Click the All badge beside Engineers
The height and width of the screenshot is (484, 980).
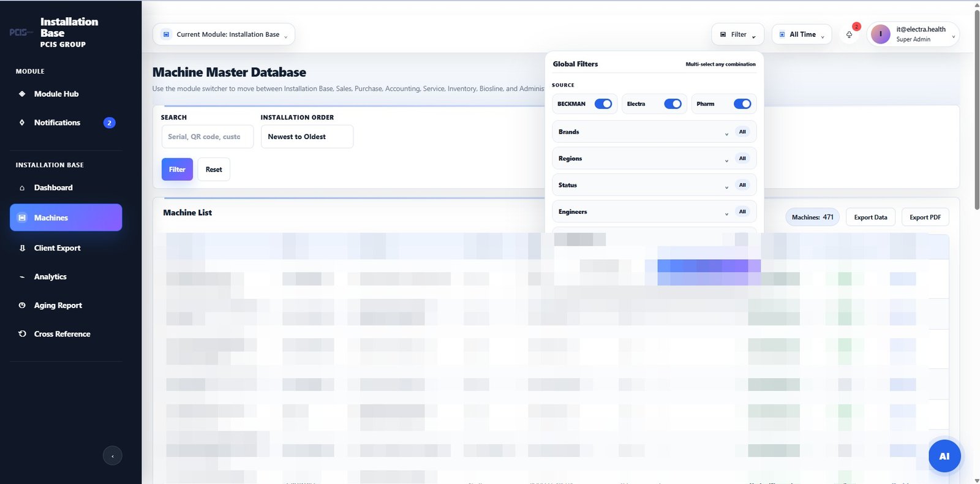(742, 211)
